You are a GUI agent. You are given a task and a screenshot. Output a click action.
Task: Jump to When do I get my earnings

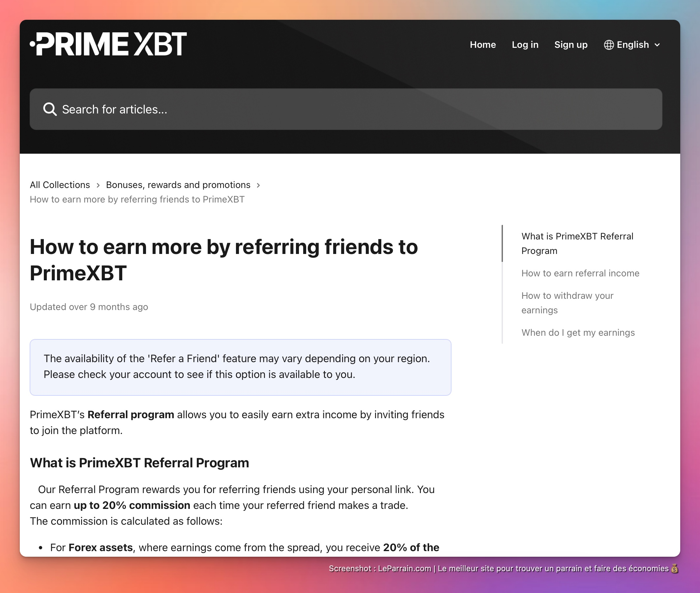[578, 332]
